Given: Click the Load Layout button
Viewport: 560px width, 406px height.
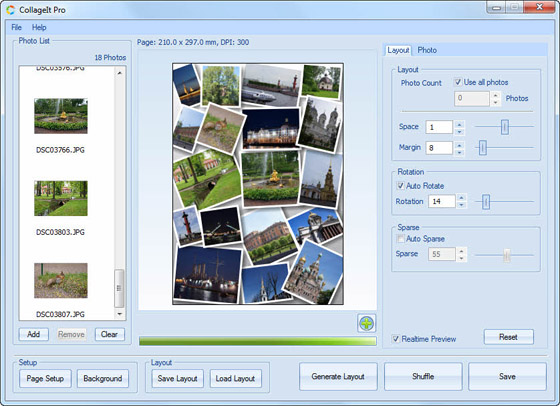Looking at the screenshot, I should coord(235,378).
